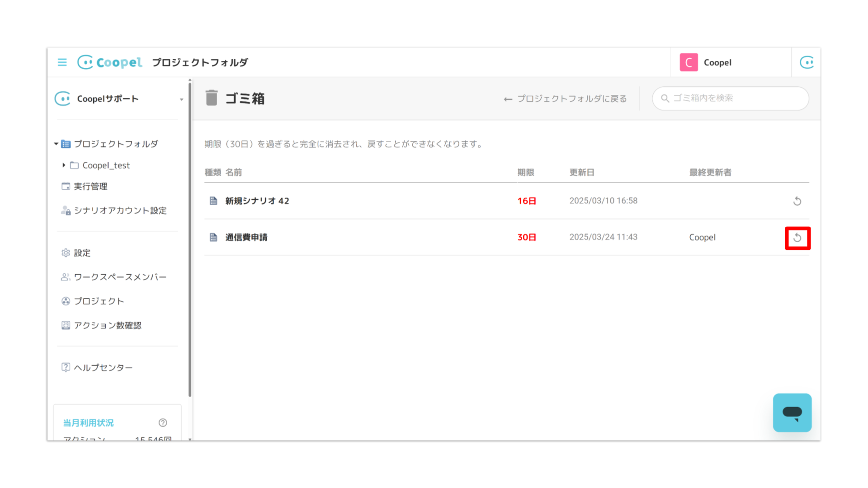Open the chat support bubble
868x488 pixels.
[792, 413]
